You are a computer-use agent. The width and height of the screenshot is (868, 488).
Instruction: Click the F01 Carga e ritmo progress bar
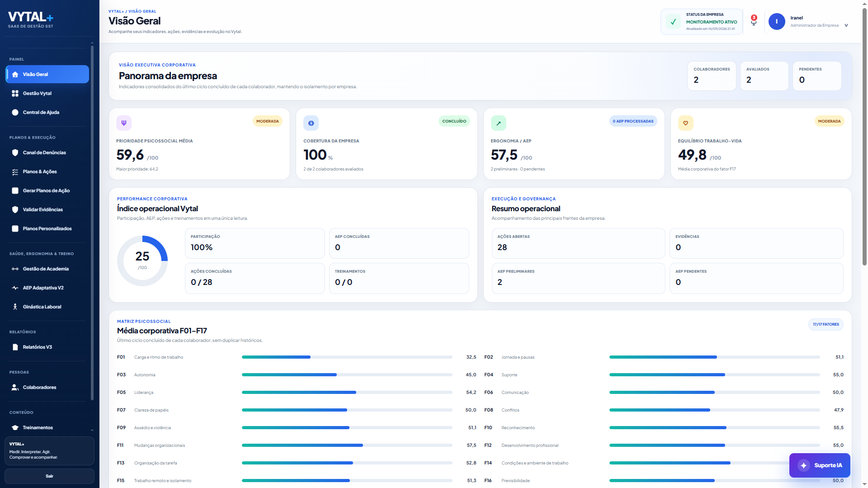pyautogui.click(x=347, y=357)
